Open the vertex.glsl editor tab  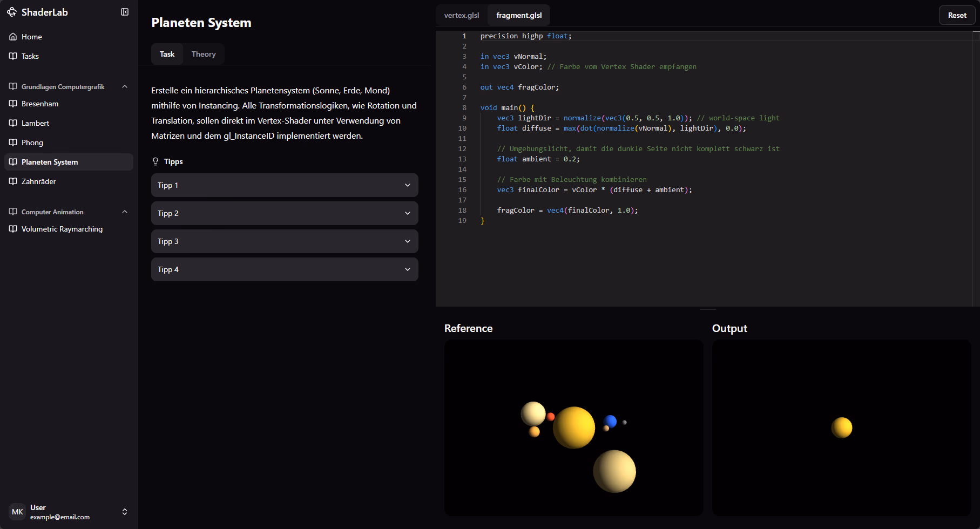pos(461,15)
